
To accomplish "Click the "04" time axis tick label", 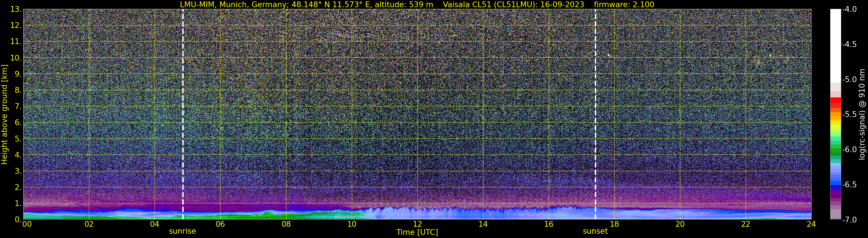I will click(154, 224).
